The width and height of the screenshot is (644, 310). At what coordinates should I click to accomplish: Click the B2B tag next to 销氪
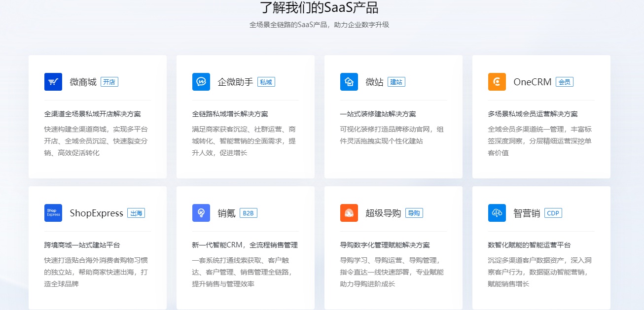pyautogui.click(x=249, y=213)
